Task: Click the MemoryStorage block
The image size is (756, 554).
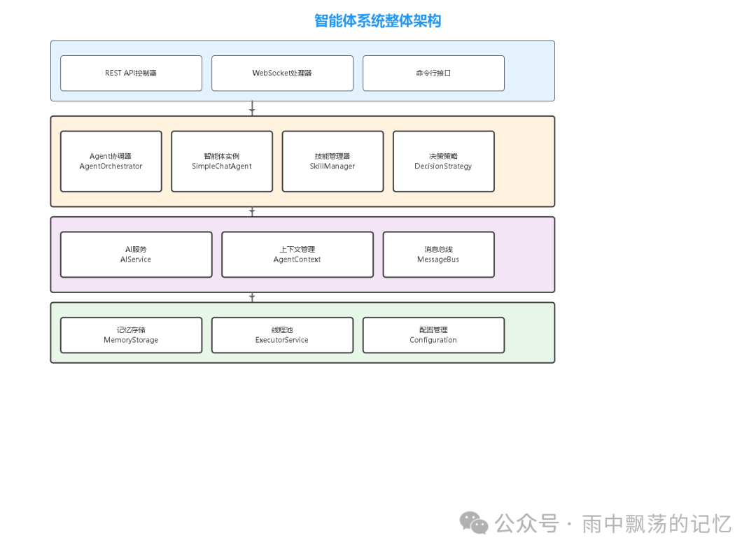Action: 131,334
